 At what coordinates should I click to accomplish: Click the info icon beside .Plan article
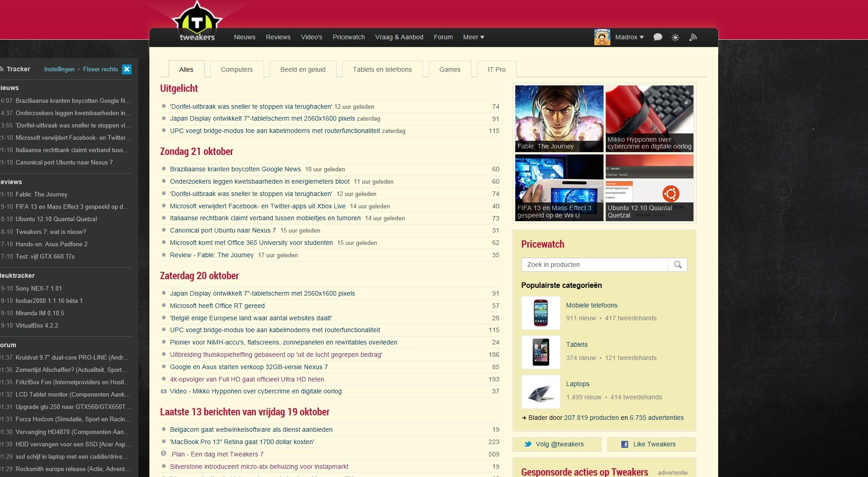coord(164,454)
